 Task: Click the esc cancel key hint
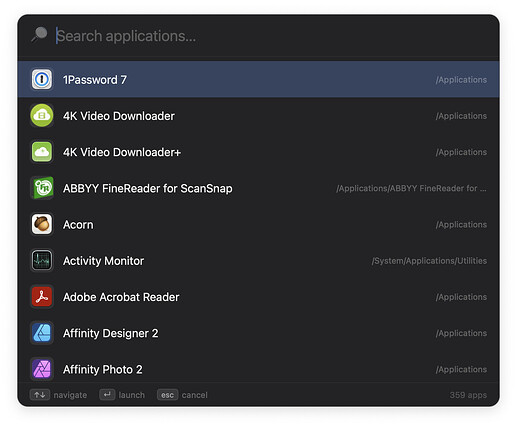[x=182, y=395]
